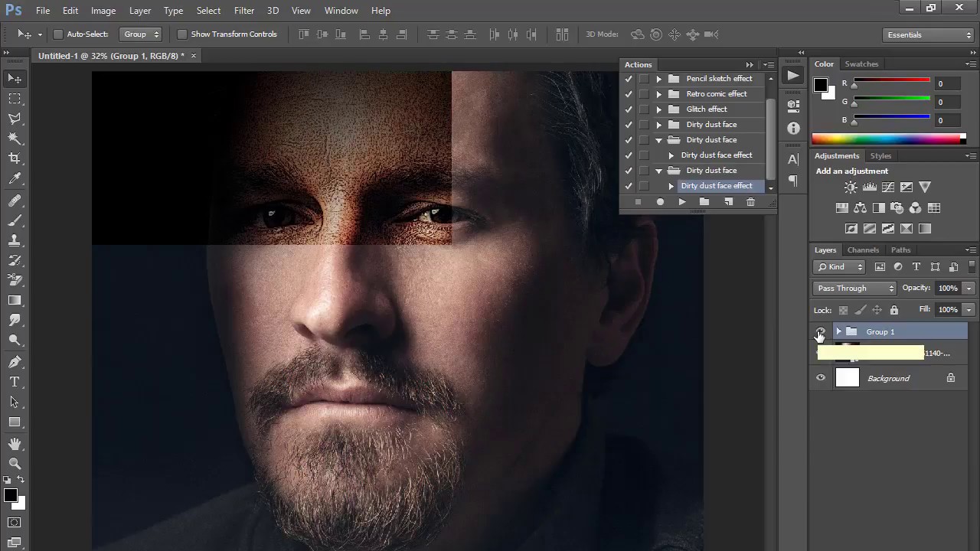This screenshot has width=980, height=551.
Task: Open the Opacity slider dropdown arrow
Action: click(x=969, y=289)
